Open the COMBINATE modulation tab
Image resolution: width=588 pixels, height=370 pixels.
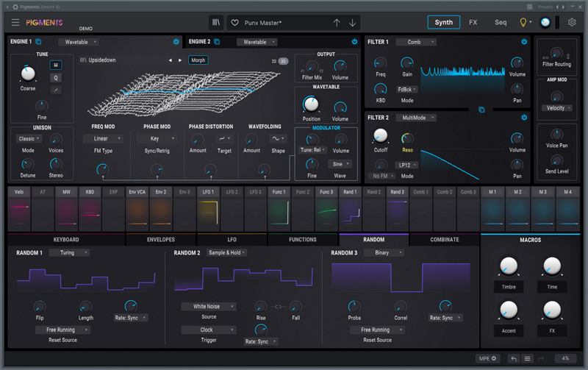coord(445,239)
